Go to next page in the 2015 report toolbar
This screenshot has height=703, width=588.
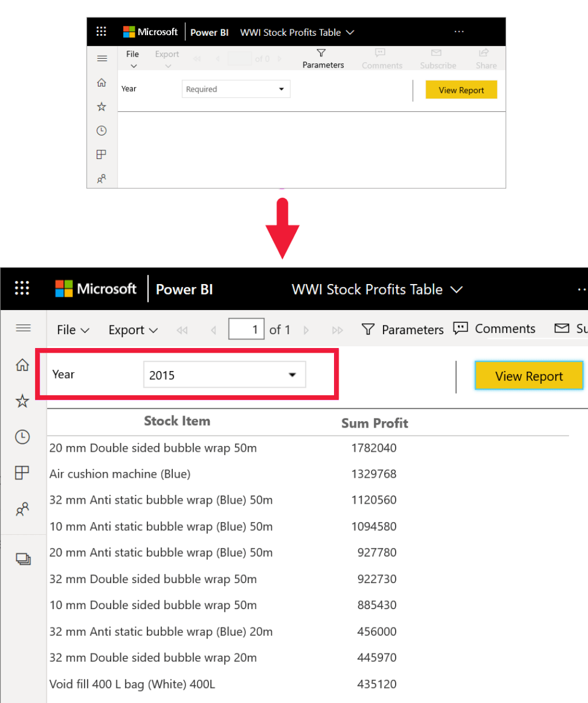pyautogui.click(x=306, y=330)
